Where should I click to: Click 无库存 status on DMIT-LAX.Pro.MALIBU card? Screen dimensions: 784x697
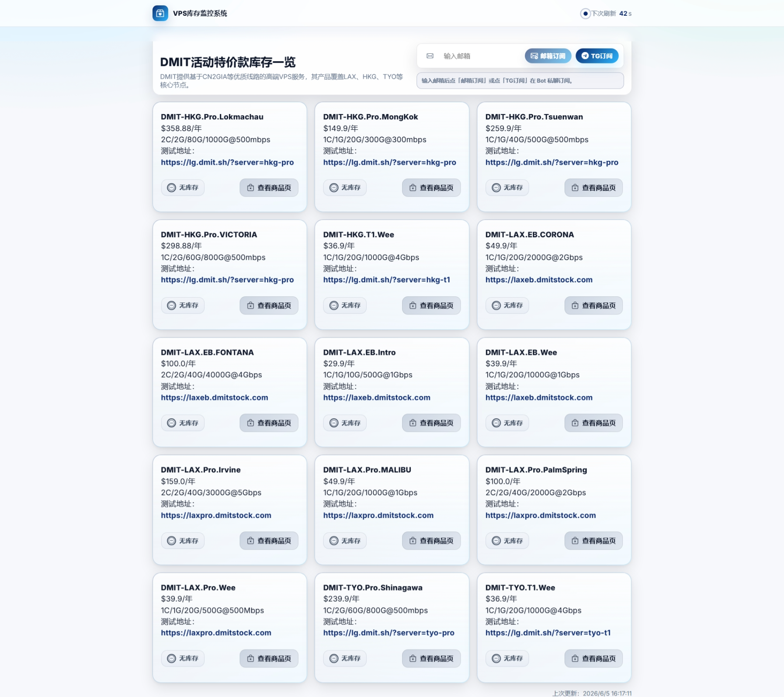tap(345, 541)
